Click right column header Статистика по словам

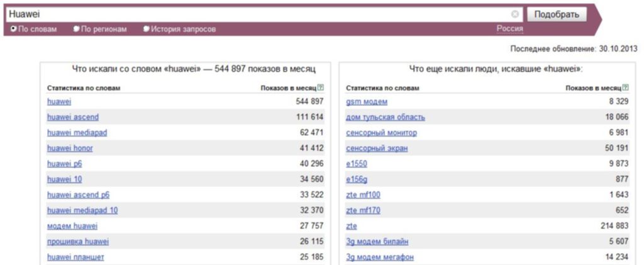(x=382, y=88)
